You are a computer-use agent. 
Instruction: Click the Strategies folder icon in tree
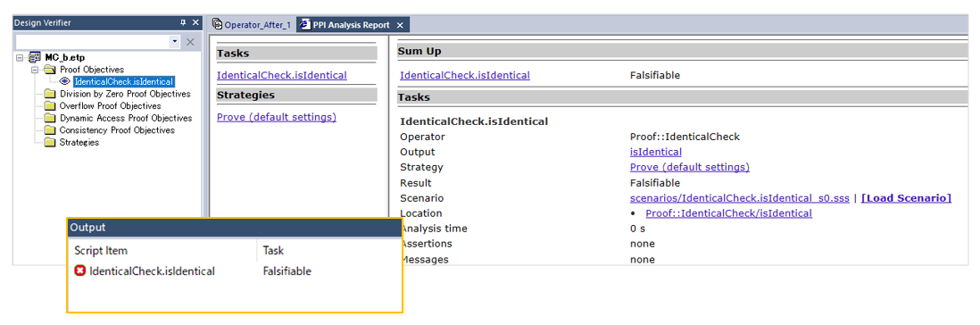tap(49, 143)
